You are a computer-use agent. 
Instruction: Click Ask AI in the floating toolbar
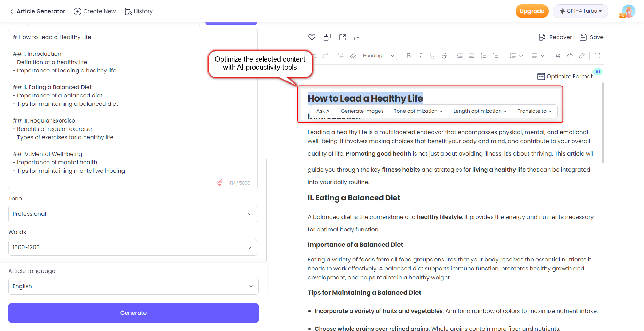click(323, 111)
